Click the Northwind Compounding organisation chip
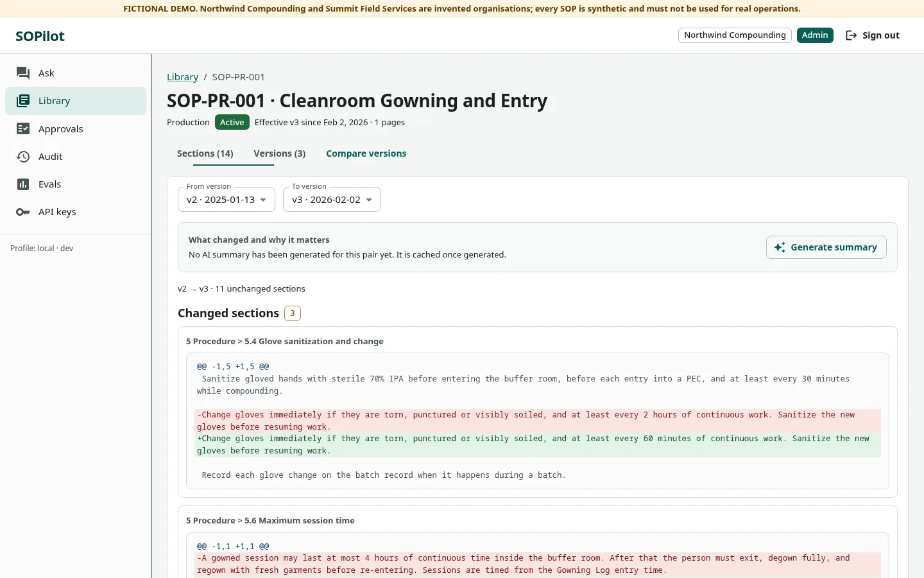Viewport: 924px width, 578px height. tap(735, 35)
